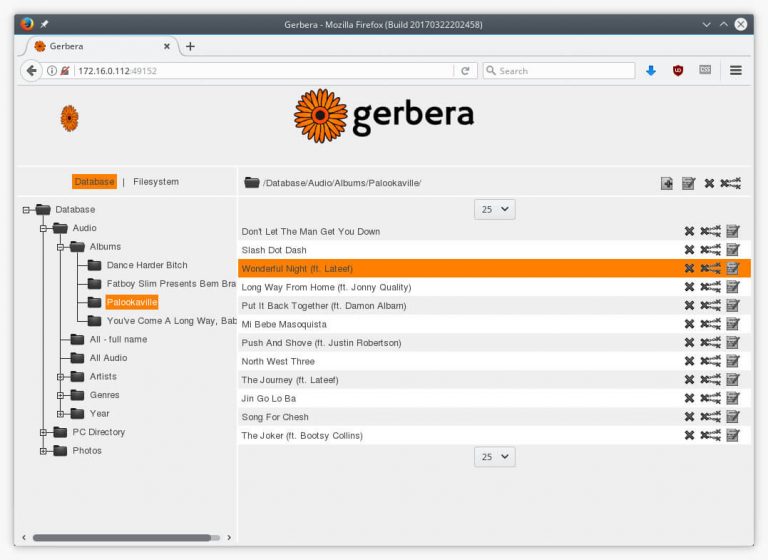This screenshot has width=768, height=560.
Task: Click the horizontal scrollbar under the tree
Action: click(x=120, y=538)
